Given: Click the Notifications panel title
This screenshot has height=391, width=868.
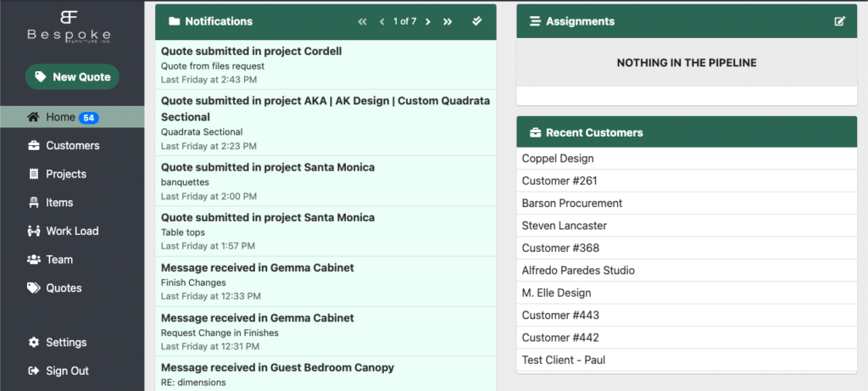Looking at the screenshot, I should click(x=219, y=21).
